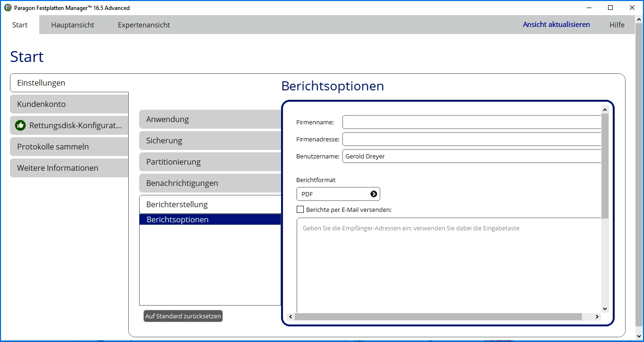The width and height of the screenshot is (644, 342).
Task: Select Berichtsoptionen in the list
Action: coord(210,219)
